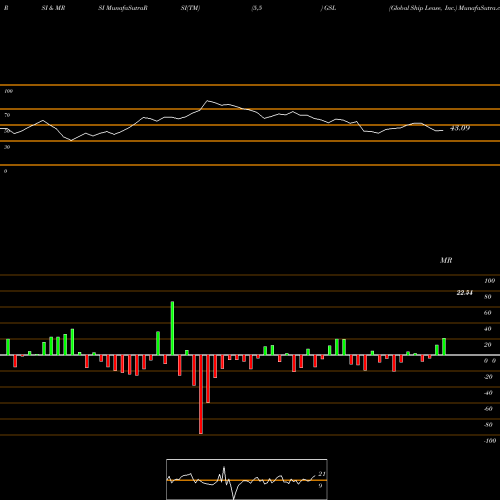Click the 21 label in mini chart
Viewport: 500px width, 500px height.
[x=322, y=474]
